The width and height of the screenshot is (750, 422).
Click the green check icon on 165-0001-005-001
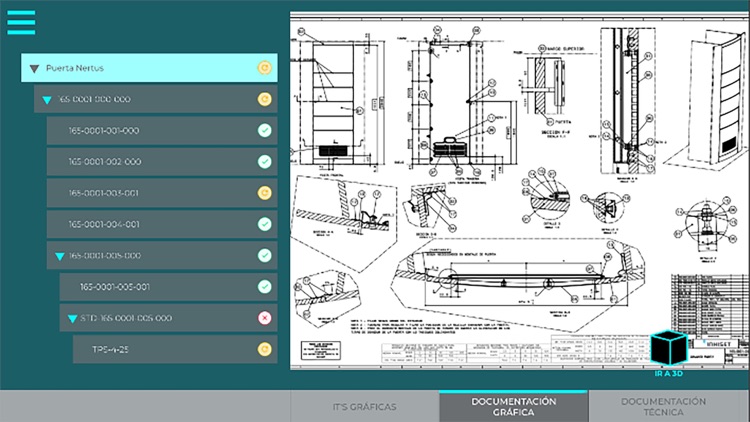pos(265,287)
